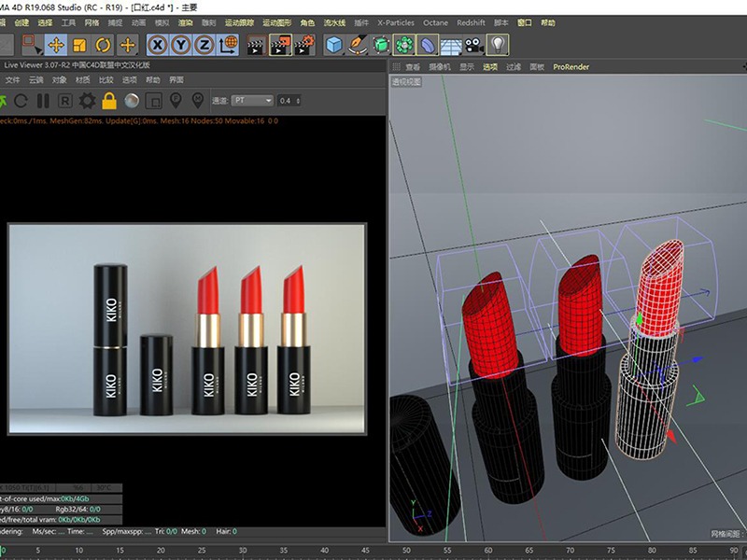Viewport: 747px width, 560px height.
Task: Toggle world coordinate system icon
Action: [x=228, y=45]
